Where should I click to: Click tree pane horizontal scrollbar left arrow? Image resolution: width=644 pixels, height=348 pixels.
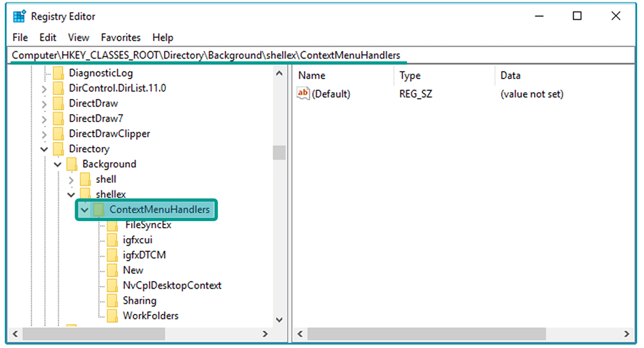15,334
